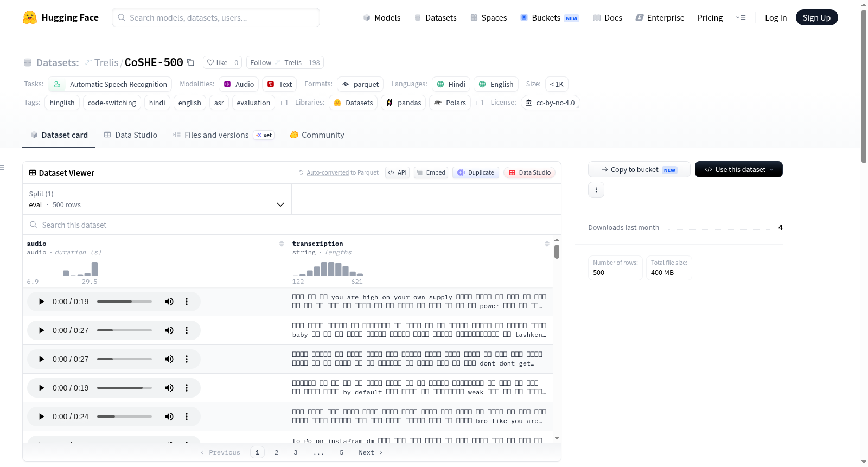This screenshot has height=467, width=868.
Task: Sort by the audio column
Action: tap(282, 244)
